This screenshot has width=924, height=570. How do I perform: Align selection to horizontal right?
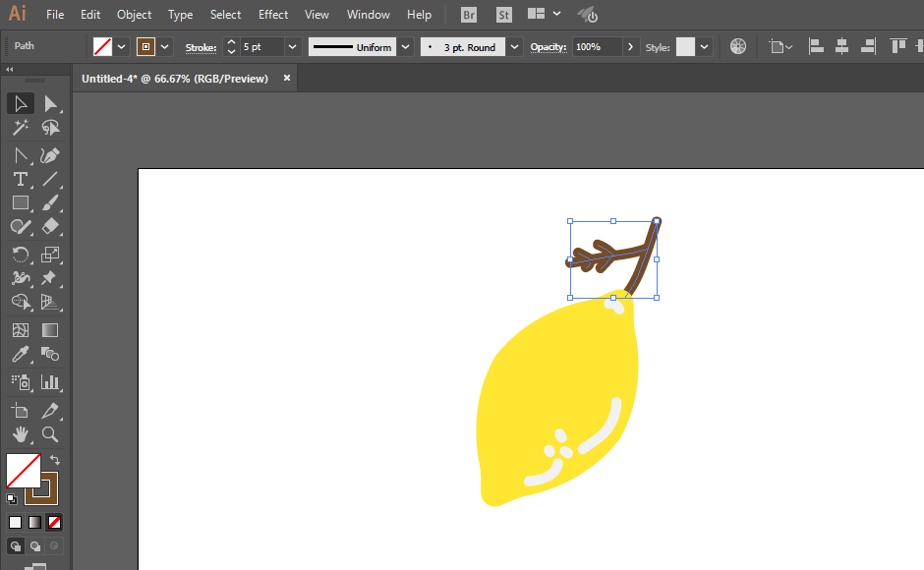867,46
